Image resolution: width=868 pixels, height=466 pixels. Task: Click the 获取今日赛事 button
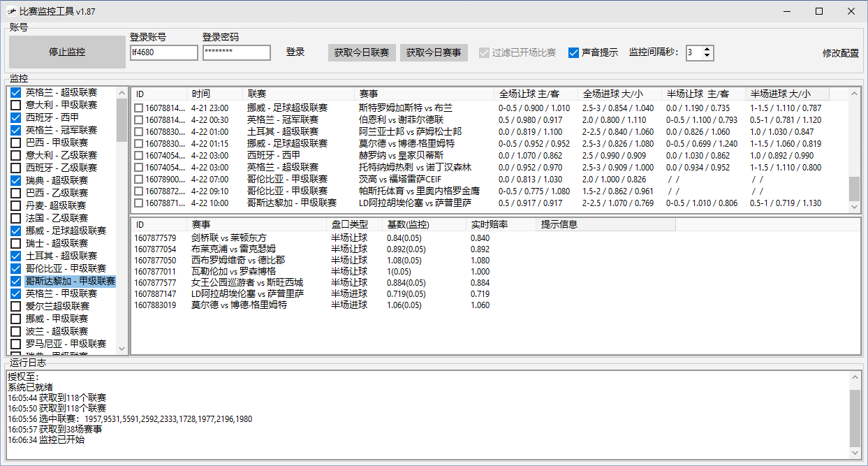pos(434,52)
